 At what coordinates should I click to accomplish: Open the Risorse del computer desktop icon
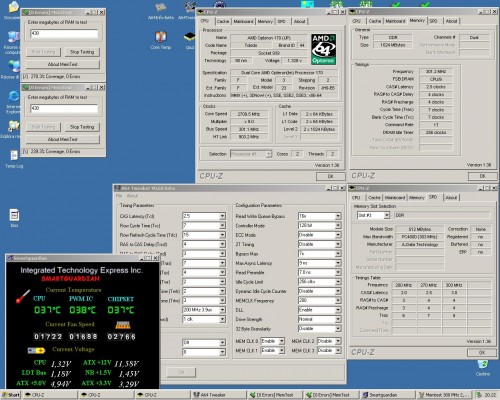click(13, 37)
